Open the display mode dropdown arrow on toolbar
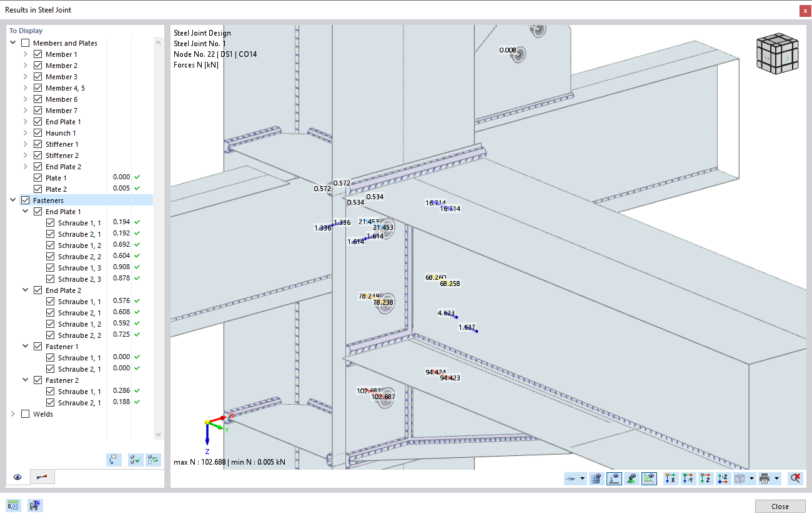The width and height of the screenshot is (812, 519). click(583, 478)
